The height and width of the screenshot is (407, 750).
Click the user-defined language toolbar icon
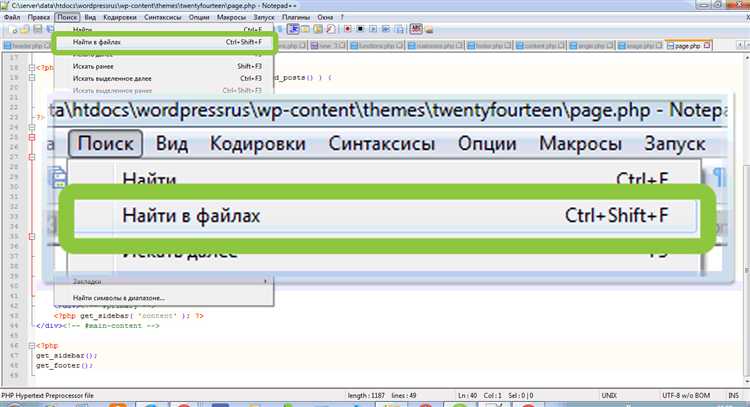click(306, 29)
